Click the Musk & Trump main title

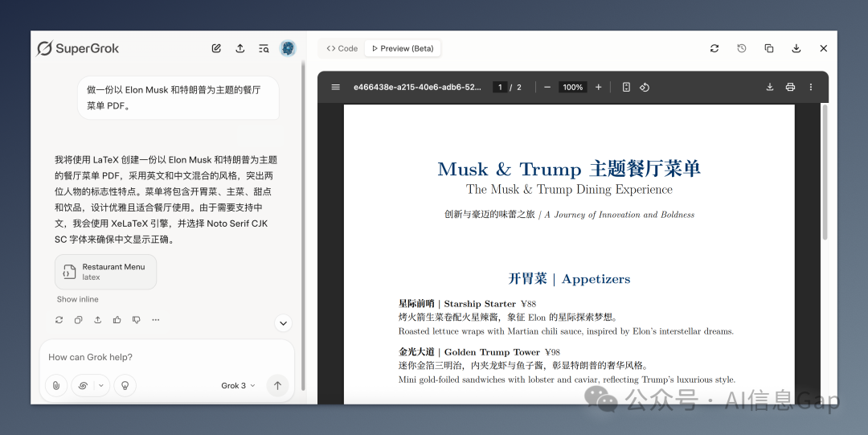click(x=569, y=169)
